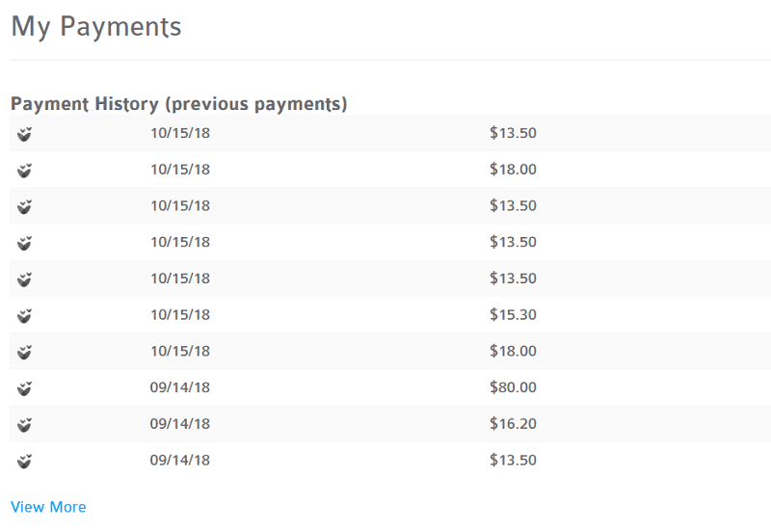Open the View More link
The image size is (771, 532).
(48, 507)
